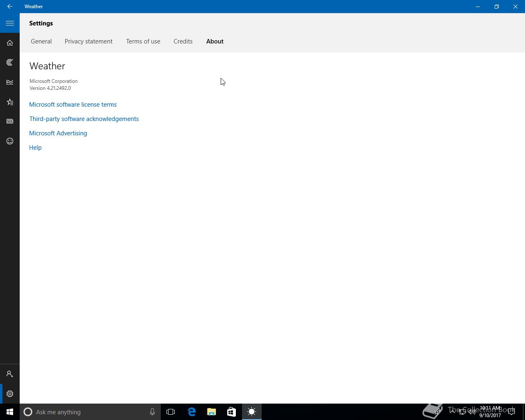Open the hamburger navigation menu

pos(10,23)
